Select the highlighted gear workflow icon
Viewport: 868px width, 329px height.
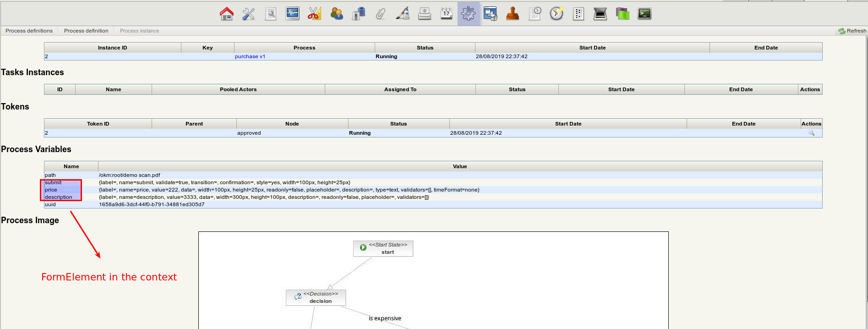pyautogui.click(x=468, y=14)
